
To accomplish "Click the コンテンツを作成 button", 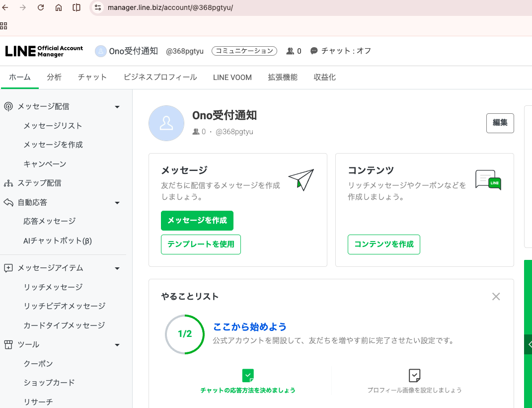I will [384, 245].
